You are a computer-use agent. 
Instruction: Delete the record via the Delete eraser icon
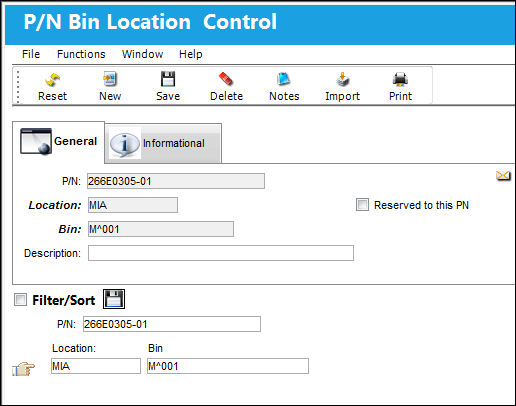[226, 79]
